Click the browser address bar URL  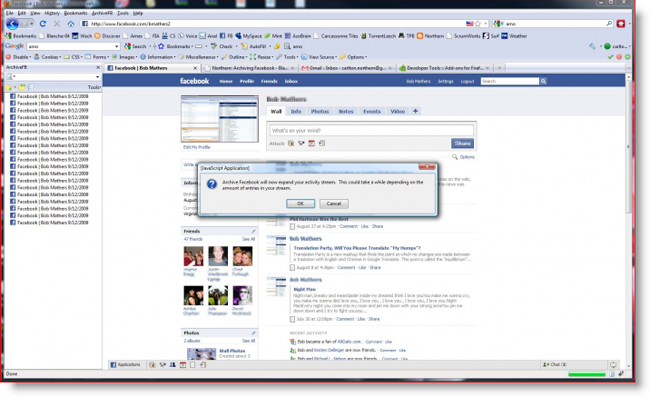click(131, 24)
